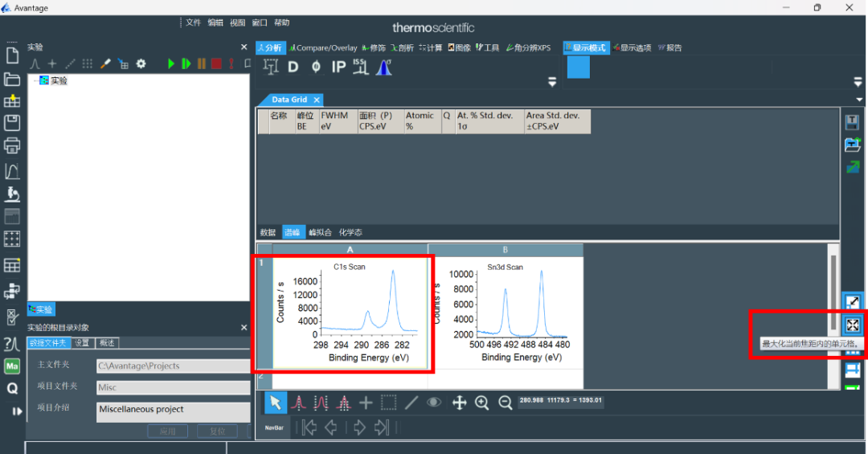868x454 pixels.
Task: Click the Print icon in left sidebar
Action: pos(12,145)
